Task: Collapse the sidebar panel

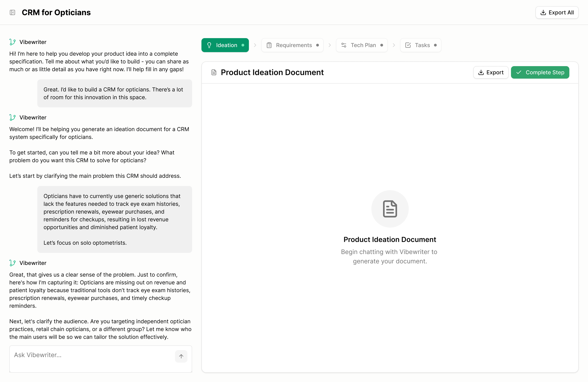Action: coord(12,12)
